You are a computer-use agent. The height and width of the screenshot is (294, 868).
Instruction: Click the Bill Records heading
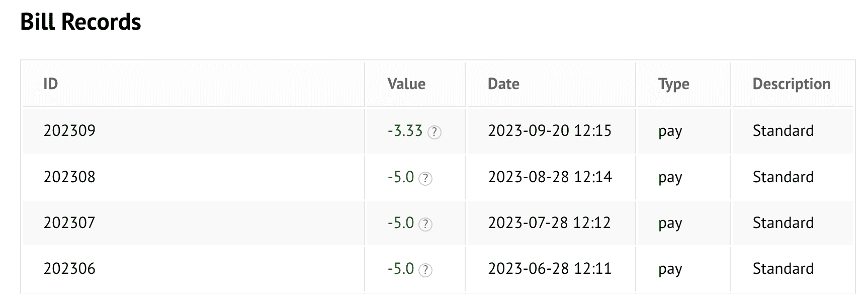80,22
